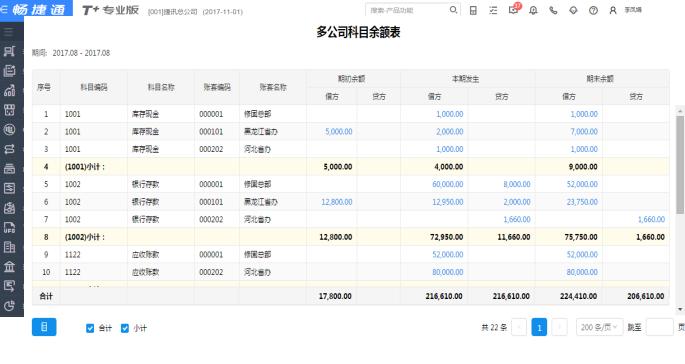Select the (1002)小计 subtotal row label

point(85,237)
